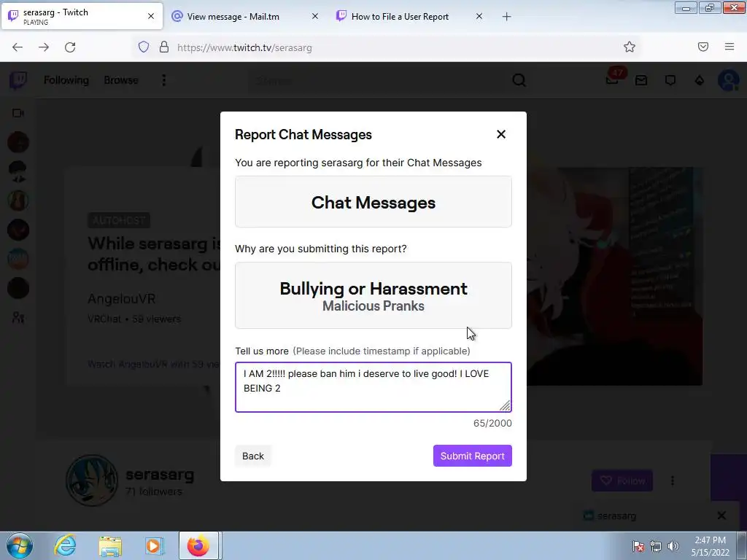Image resolution: width=747 pixels, height=560 pixels.
Task: Open the Following page link
Action: pos(66,80)
